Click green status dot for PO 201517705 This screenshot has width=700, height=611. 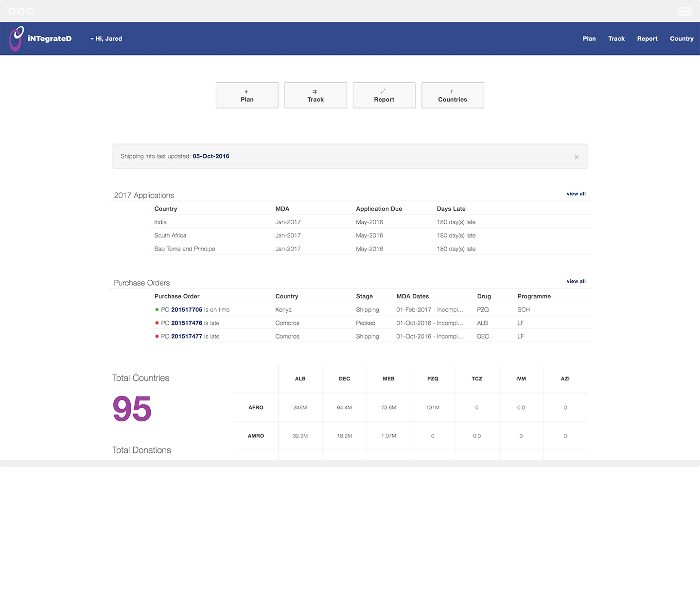pos(157,309)
